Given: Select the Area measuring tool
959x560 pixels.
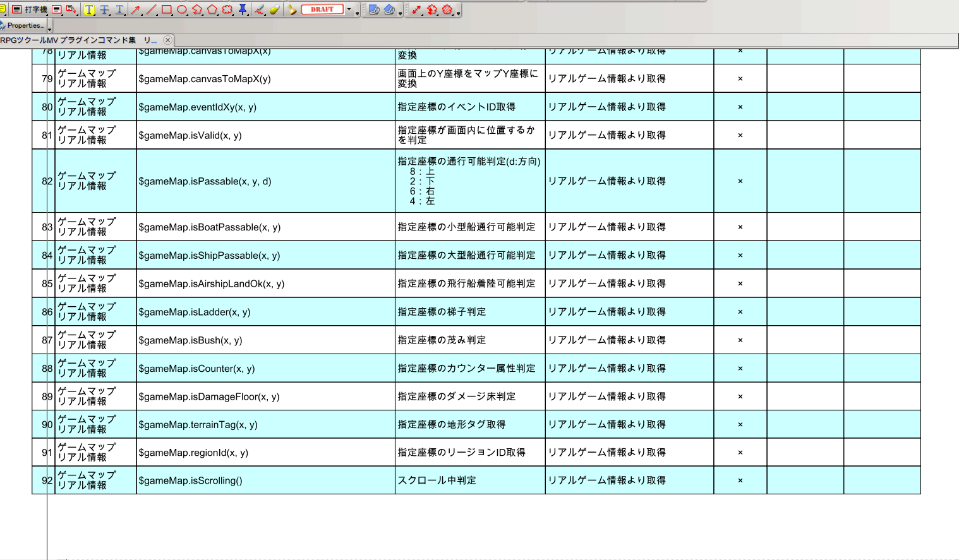Looking at the screenshot, I should (x=447, y=9).
